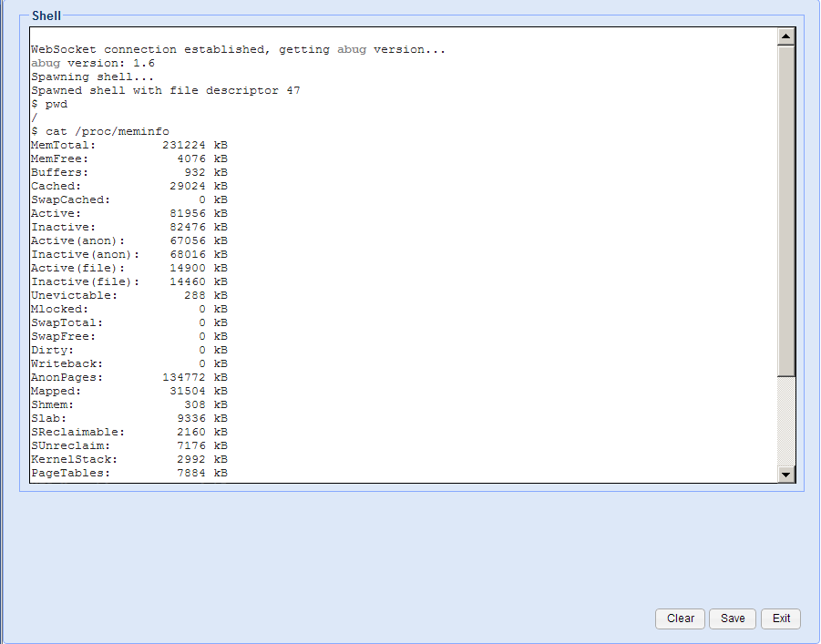Click the 'SReclaimable:' line
This screenshot has width=821, height=644.
click(x=129, y=432)
